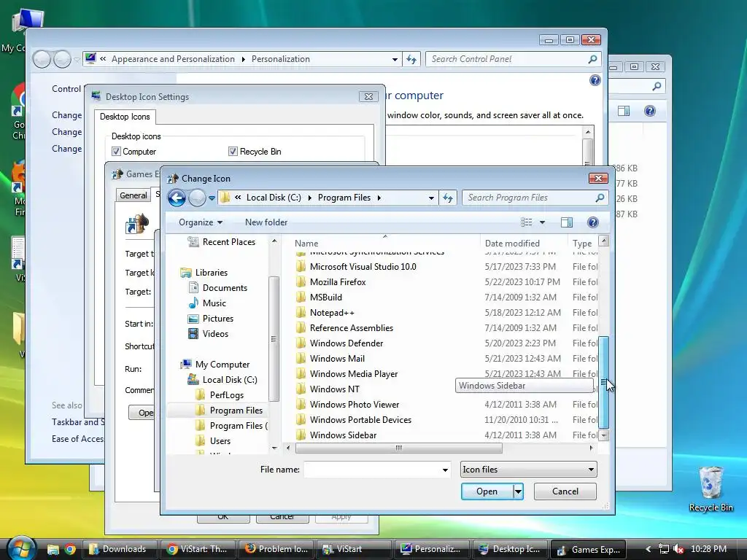
Task: Click Local Disk (C:) breadcrumb
Action: (274, 198)
